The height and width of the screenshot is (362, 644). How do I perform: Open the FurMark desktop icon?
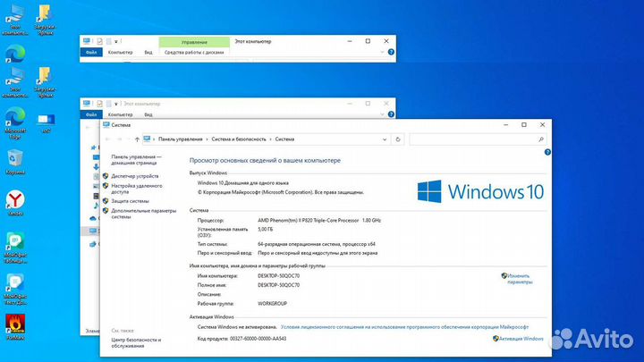coord(15,325)
